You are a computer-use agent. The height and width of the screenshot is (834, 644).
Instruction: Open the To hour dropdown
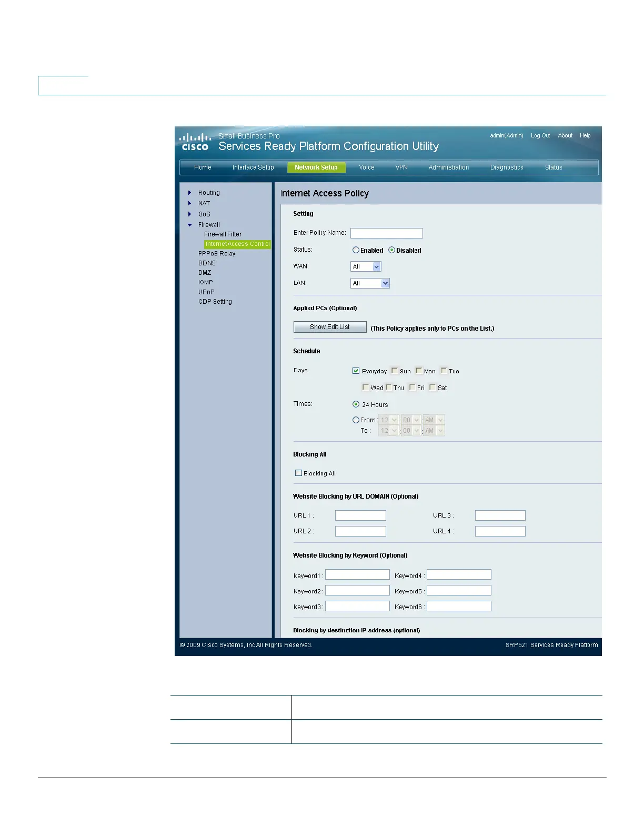(x=389, y=431)
